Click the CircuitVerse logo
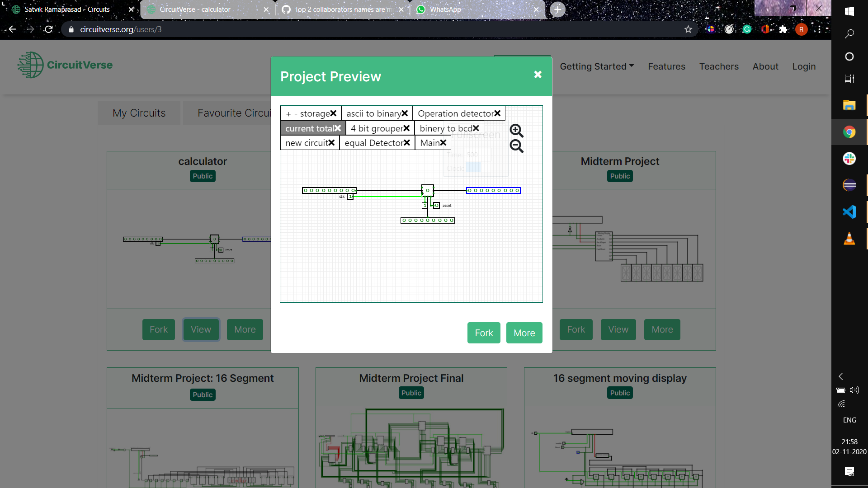The width and height of the screenshot is (868, 488). (x=64, y=65)
